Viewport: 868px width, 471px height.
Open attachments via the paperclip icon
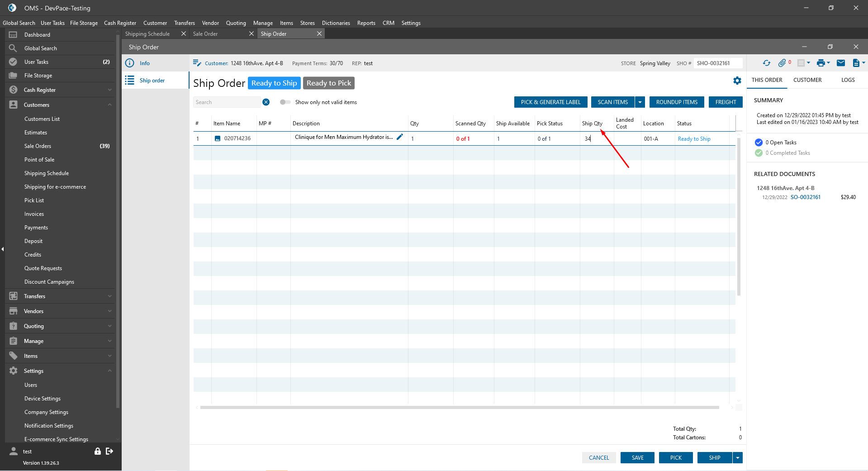coord(782,63)
